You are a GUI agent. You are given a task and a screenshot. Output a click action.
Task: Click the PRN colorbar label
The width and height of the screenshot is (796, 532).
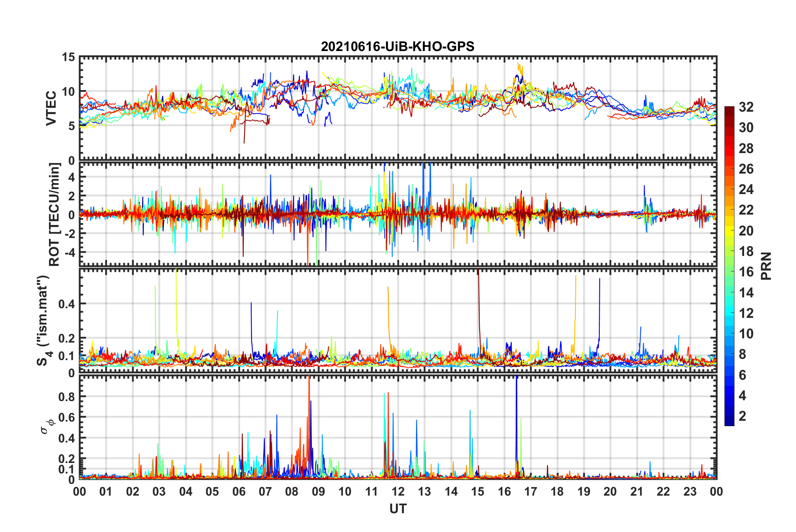766,266
